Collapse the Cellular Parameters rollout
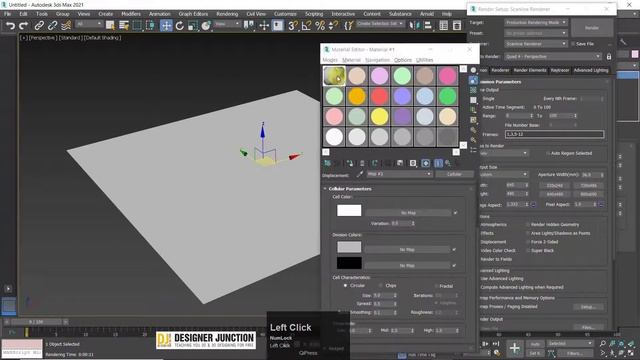Viewport: 640px width, 360px height. coord(350,189)
